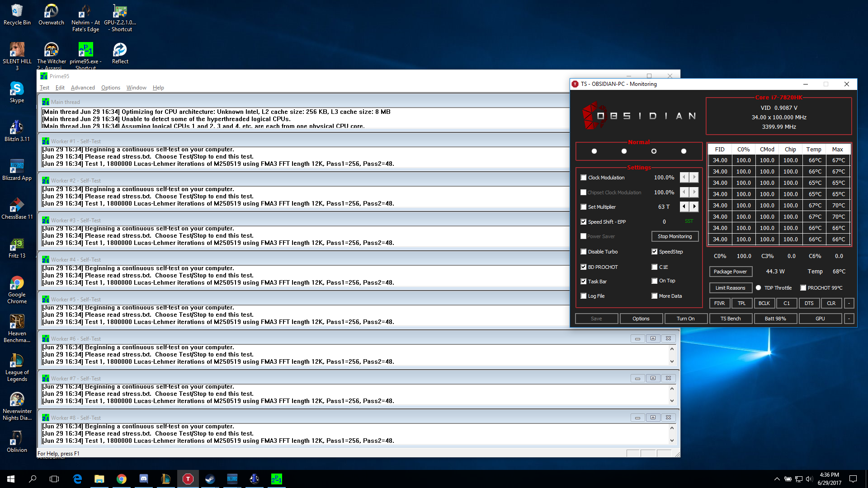Toggle the Disable Turbo checkbox
Screen dimensions: 868x488
coord(584,252)
